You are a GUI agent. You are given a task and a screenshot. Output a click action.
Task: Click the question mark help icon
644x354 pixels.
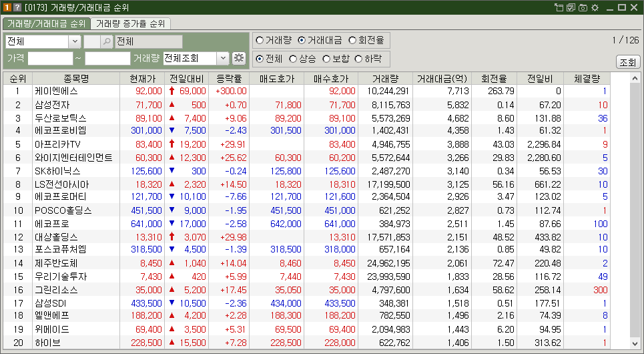[17, 7]
